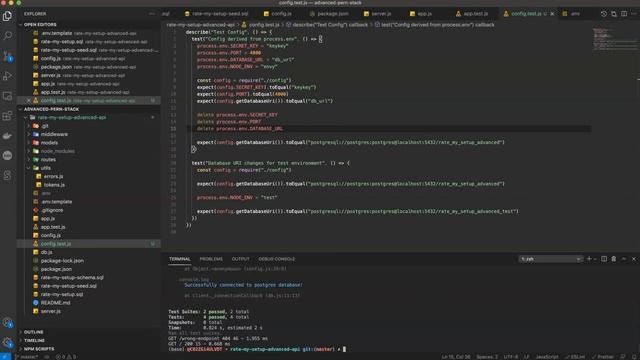Split the terminal panel
This screenshot has width=640, height=360.
(604, 259)
